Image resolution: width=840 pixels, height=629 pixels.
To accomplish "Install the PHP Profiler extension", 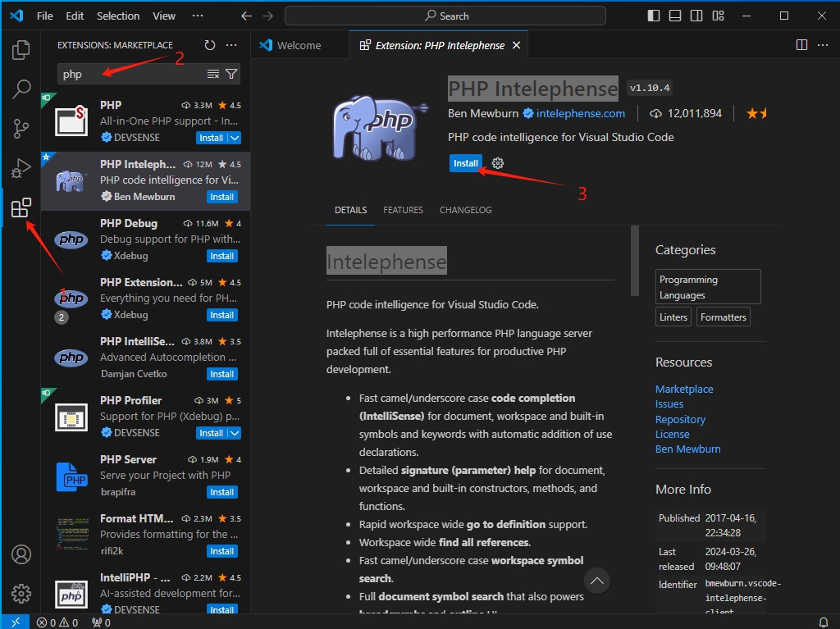I will tap(212, 433).
